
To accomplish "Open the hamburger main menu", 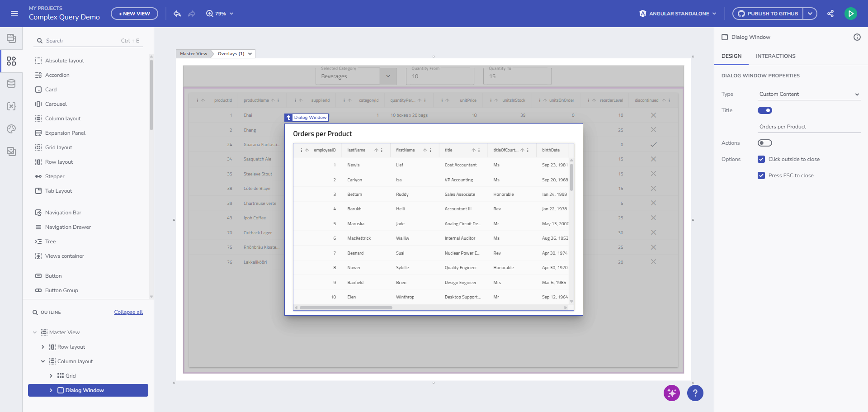I will pos(14,14).
